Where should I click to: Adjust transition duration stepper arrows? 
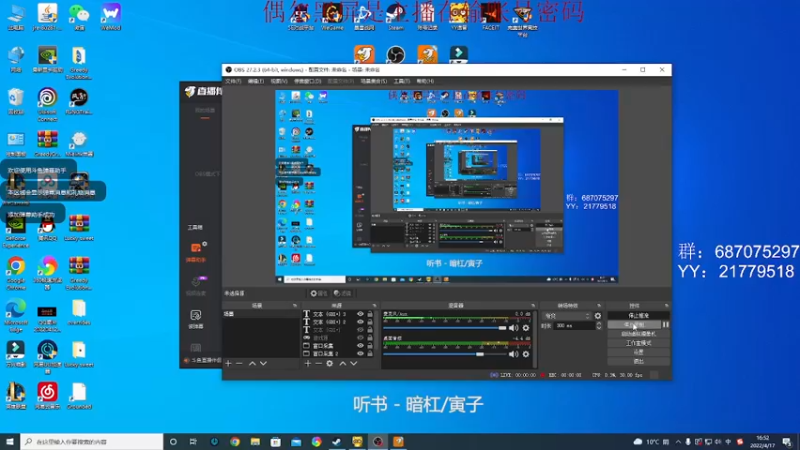(598, 325)
